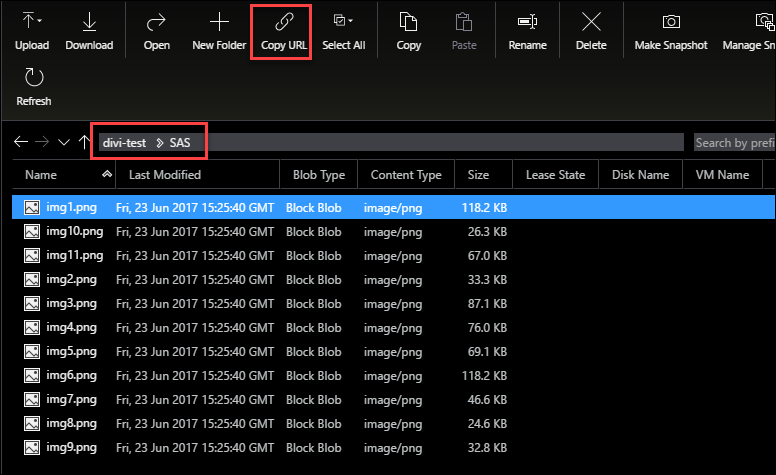Sort by the Blob Type column header
776x475 pixels.
tap(319, 175)
